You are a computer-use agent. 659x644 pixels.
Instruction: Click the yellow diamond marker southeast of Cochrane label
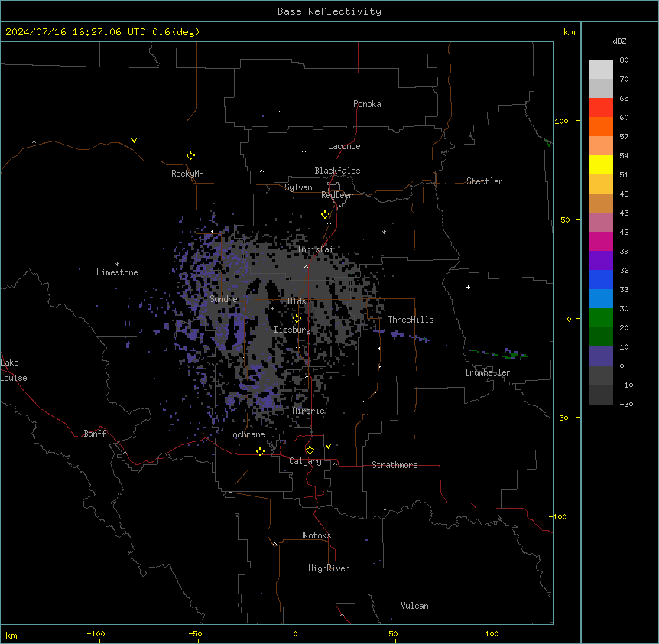coord(260,451)
